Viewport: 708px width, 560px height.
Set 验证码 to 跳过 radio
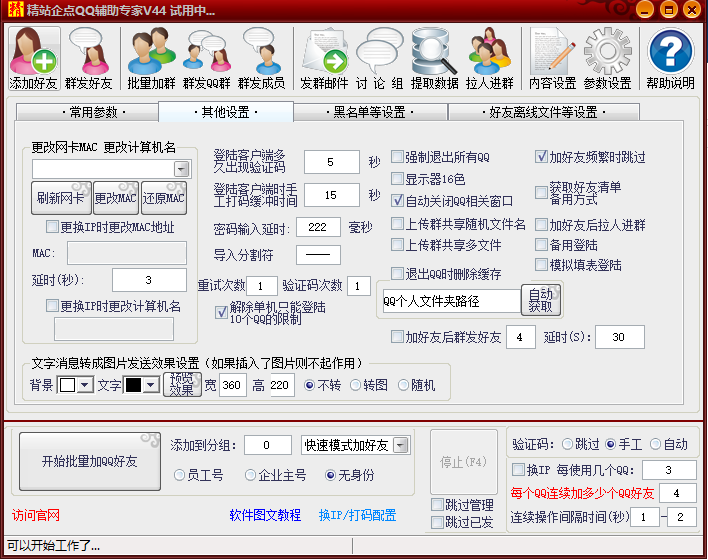click(567, 444)
